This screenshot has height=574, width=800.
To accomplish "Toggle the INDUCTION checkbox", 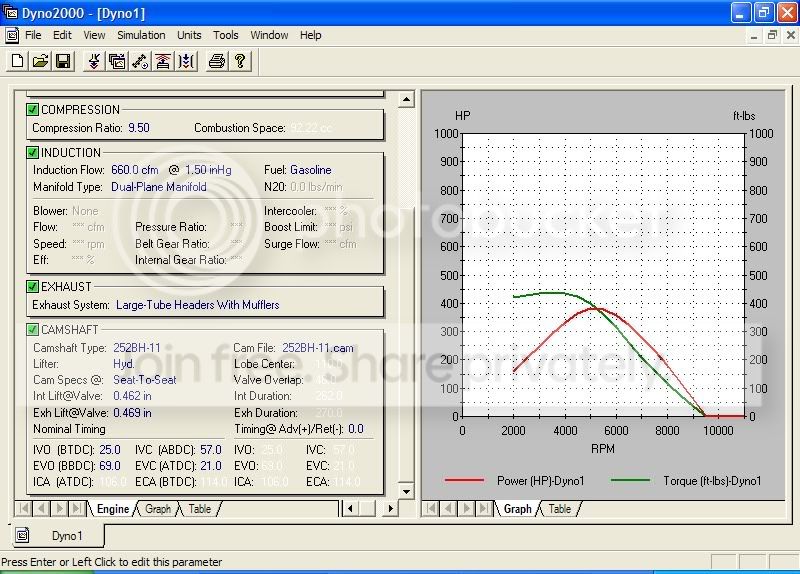I will point(33,152).
